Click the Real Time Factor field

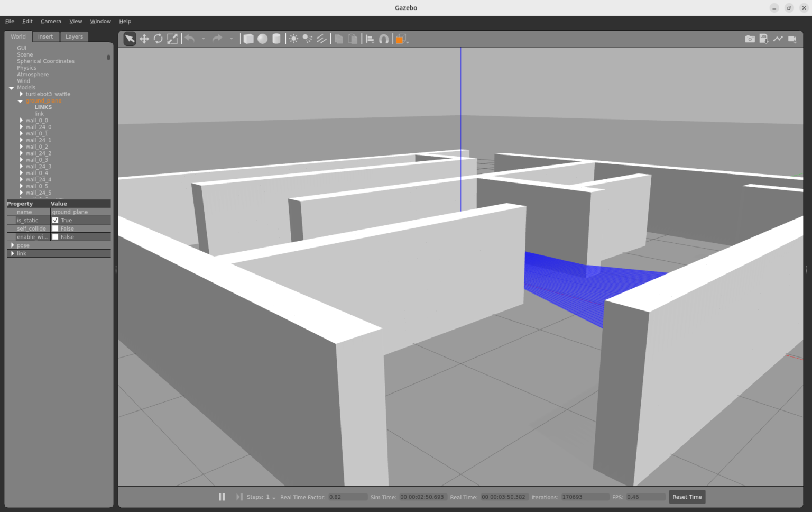point(347,497)
